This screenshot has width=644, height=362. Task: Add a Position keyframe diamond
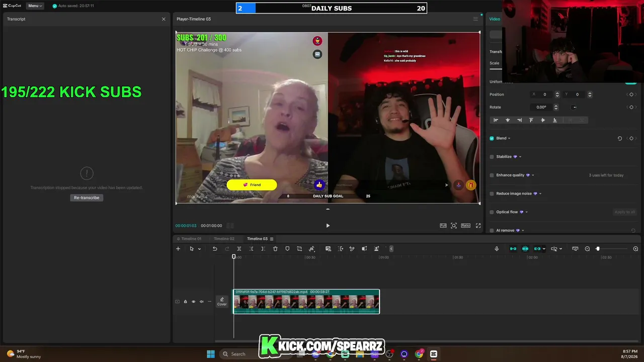point(631,95)
